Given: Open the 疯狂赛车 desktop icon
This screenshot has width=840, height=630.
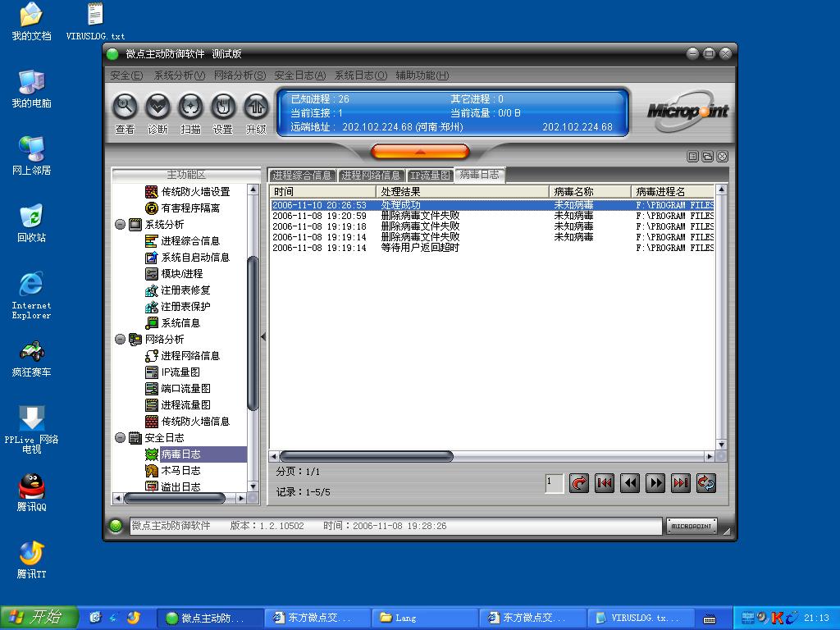Looking at the screenshot, I should [32, 358].
